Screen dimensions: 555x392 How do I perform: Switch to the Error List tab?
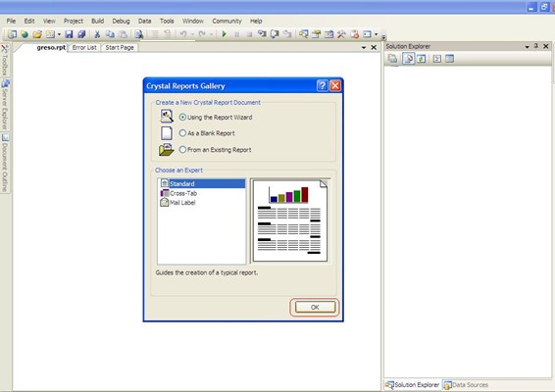pyautogui.click(x=84, y=47)
